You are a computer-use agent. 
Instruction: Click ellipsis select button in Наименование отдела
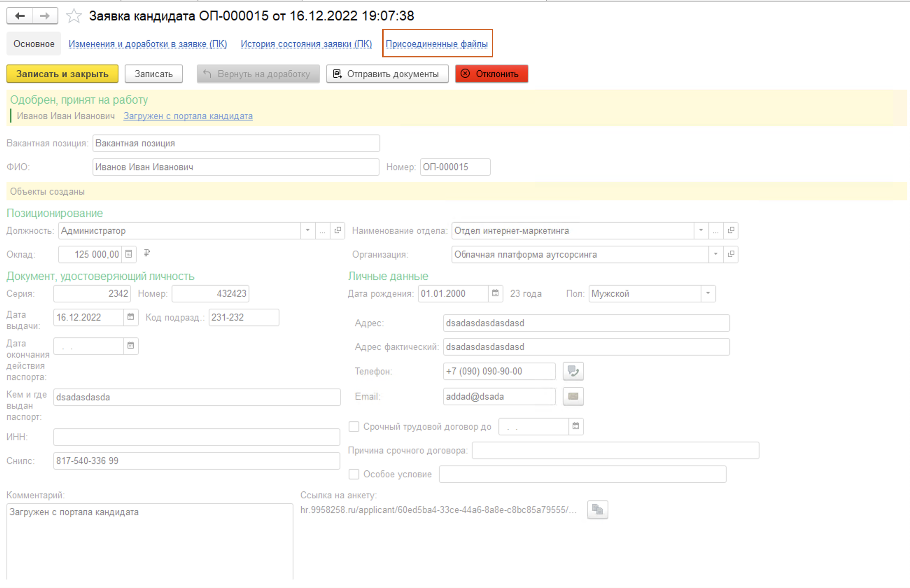tap(716, 231)
